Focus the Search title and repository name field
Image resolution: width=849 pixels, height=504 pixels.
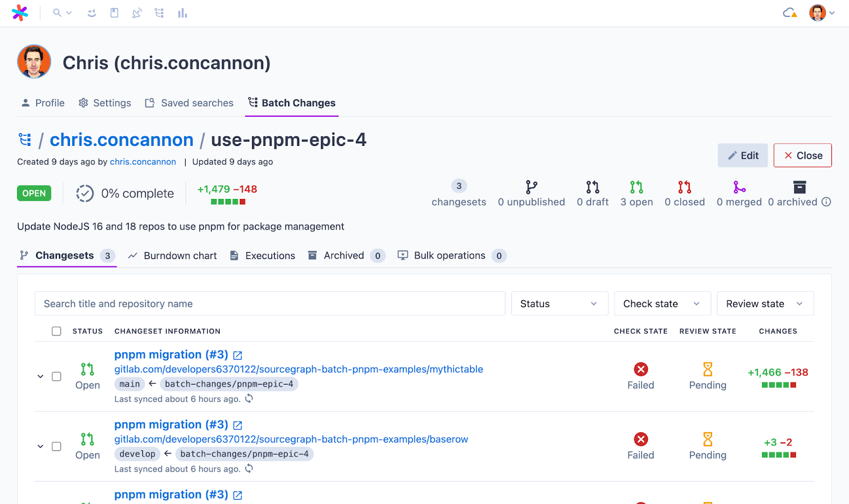pyautogui.click(x=270, y=303)
